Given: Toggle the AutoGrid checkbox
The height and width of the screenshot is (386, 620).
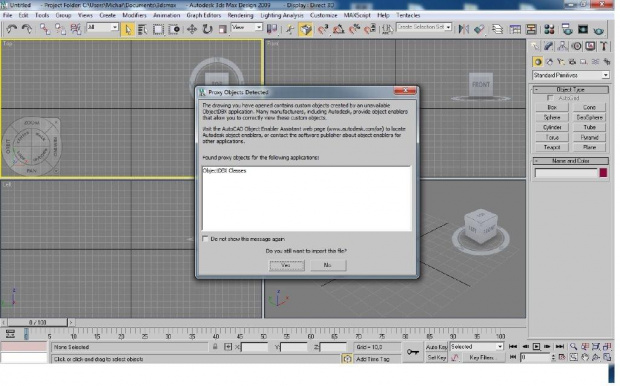Looking at the screenshot, I should click(x=550, y=98).
